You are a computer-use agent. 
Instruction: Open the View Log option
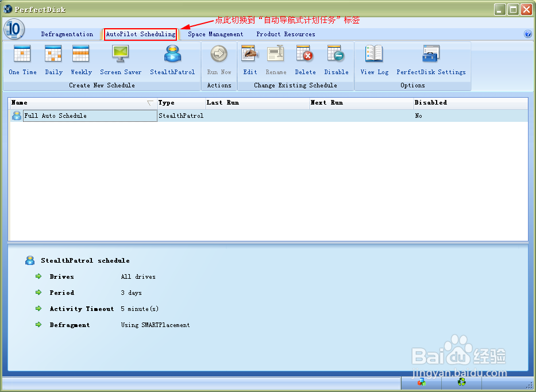(x=375, y=60)
